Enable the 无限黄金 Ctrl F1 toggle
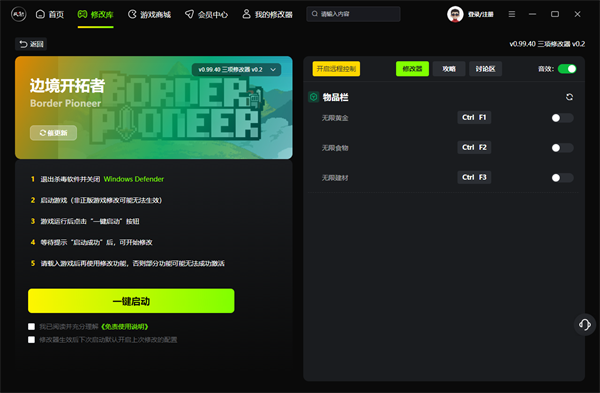 pos(562,118)
